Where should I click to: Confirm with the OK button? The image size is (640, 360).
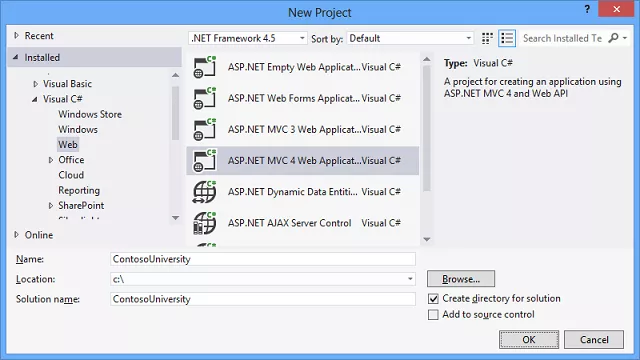pyautogui.click(x=529, y=340)
